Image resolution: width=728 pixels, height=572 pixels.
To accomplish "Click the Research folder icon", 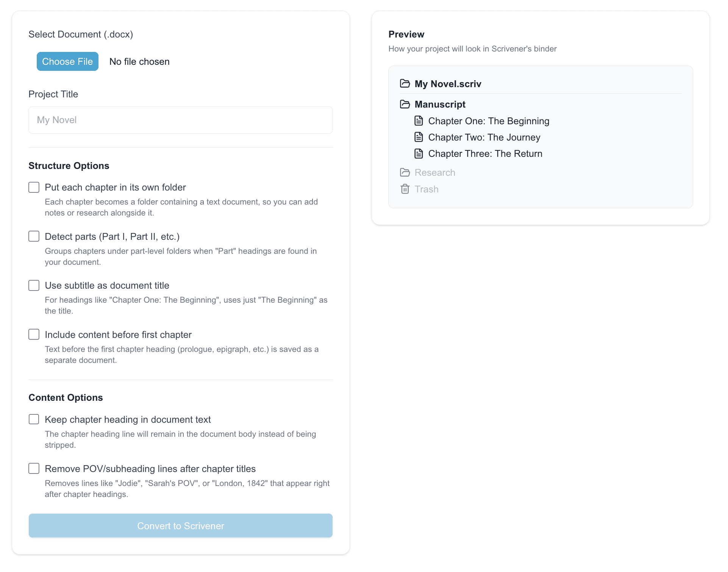I will coord(405,172).
